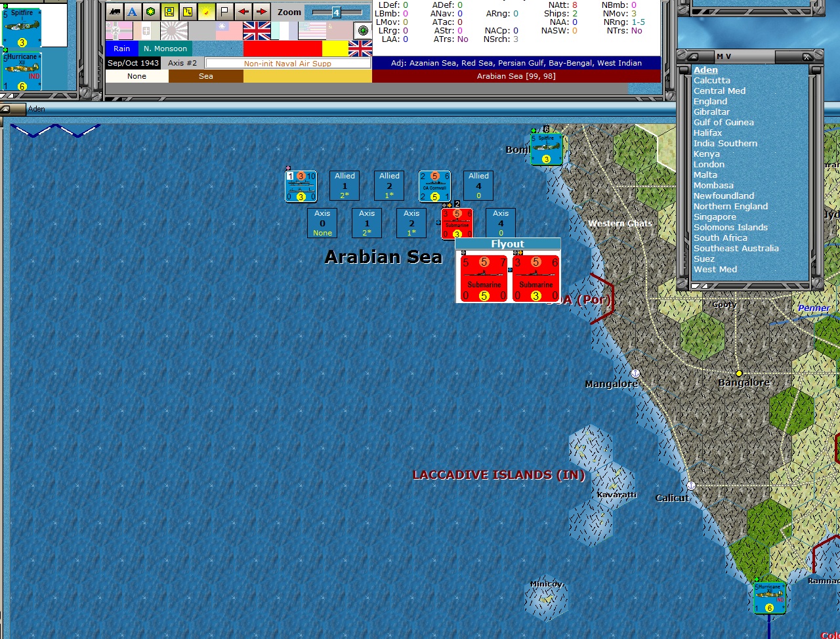Select Calcutta in the map view list
The image size is (840, 639).
click(x=712, y=80)
